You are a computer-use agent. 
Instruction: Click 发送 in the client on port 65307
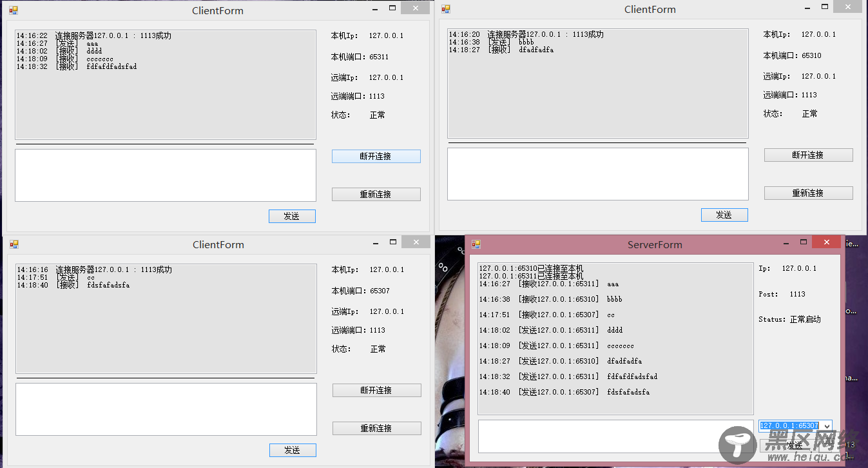click(293, 450)
